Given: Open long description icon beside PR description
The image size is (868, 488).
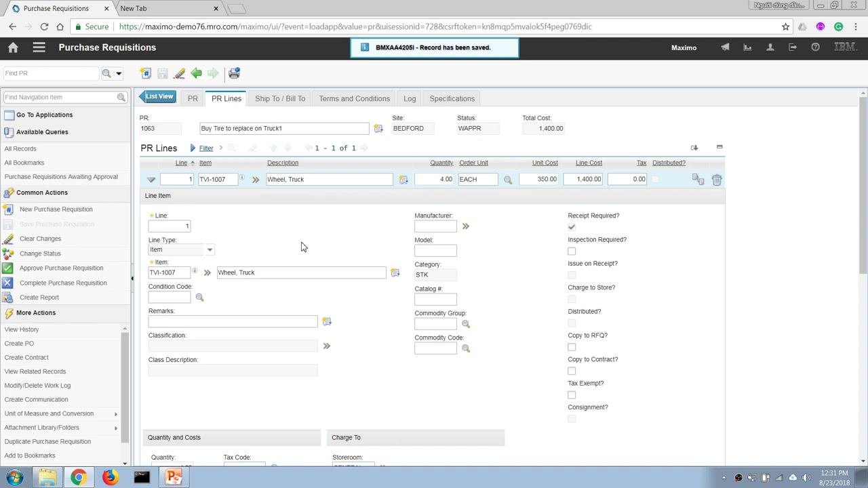Looking at the screenshot, I should 378,128.
